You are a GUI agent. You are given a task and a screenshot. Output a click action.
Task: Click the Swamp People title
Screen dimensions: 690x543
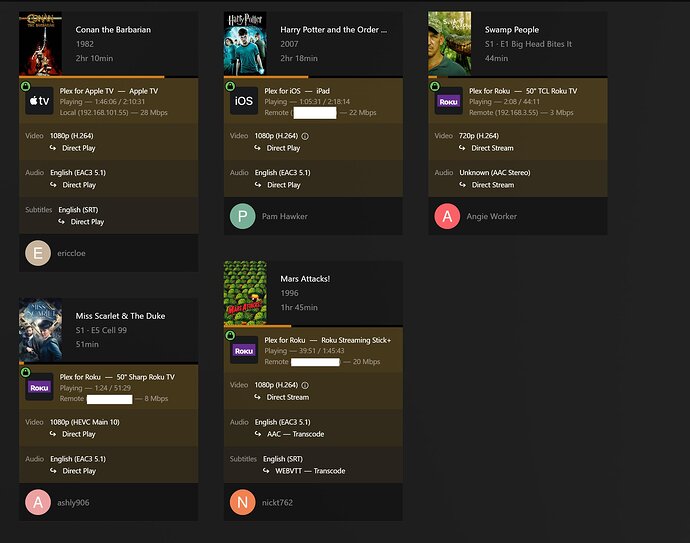tap(512, 29)
